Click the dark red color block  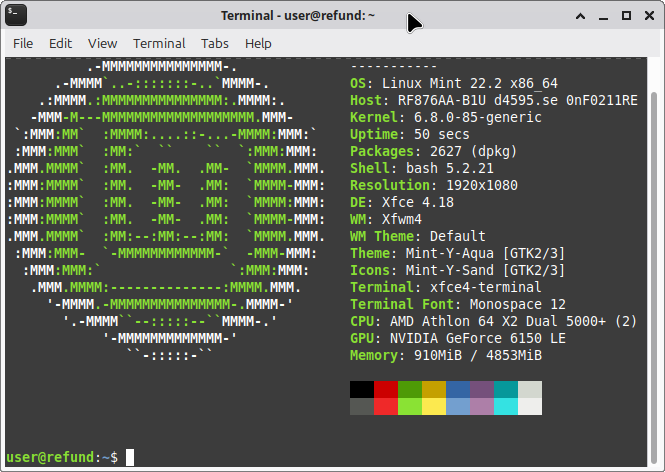386,389
